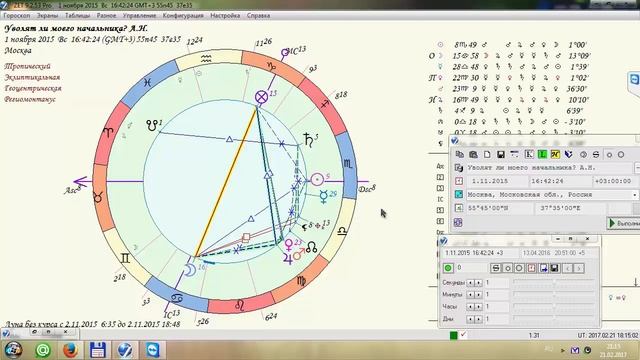The height and width of the screenshot is (360, 640).
Task: Click the previous arrow button in dynamics window
Action: (x=568, y=268)
